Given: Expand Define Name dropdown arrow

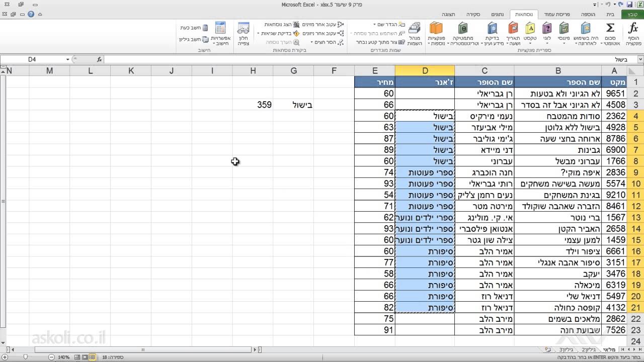Looking at the screenshot, I should [375, 24].
